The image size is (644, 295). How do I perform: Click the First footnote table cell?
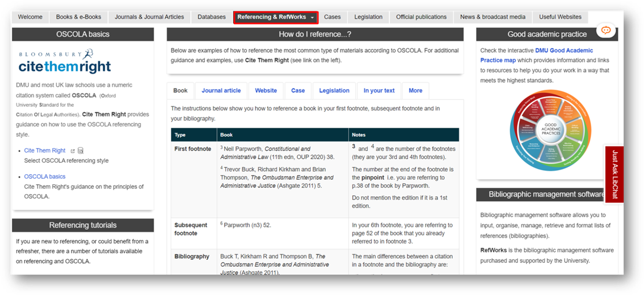(194, 179)
